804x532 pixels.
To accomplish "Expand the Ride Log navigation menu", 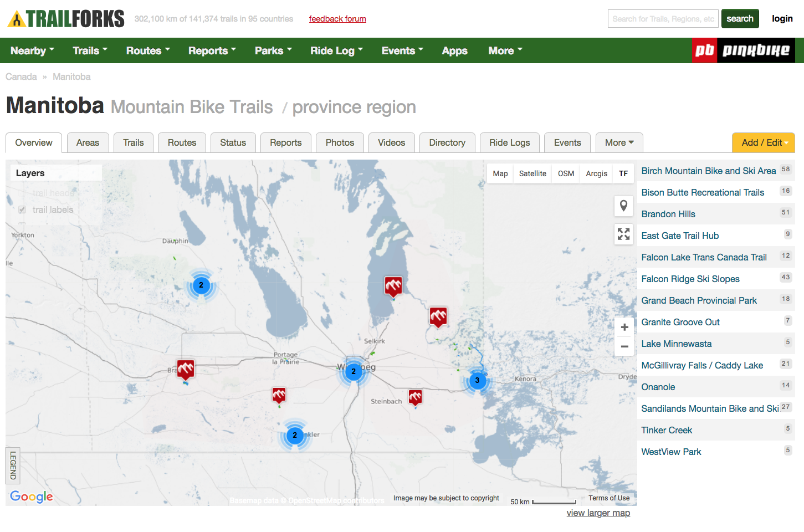I will tap(336, 50).
